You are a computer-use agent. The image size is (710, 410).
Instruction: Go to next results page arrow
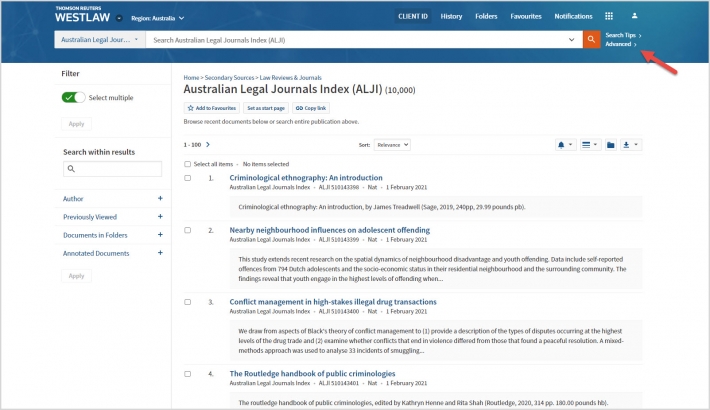tap(208, 145)
